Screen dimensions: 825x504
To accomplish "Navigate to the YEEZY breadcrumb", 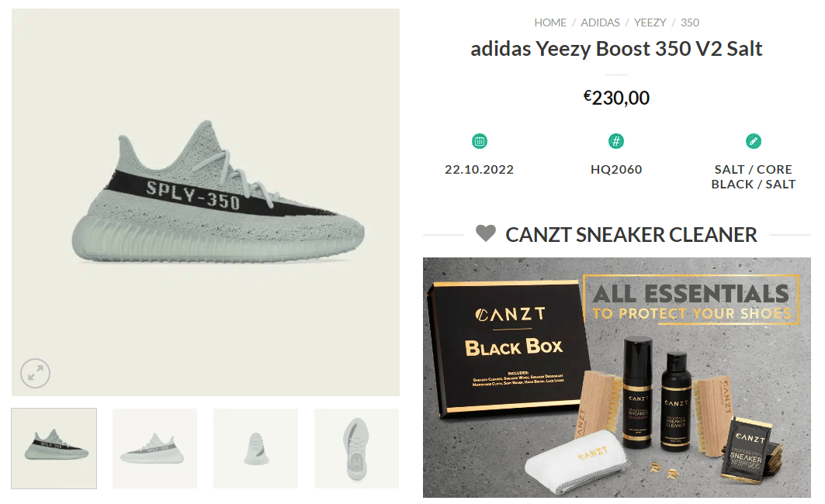I will point(650,22).
